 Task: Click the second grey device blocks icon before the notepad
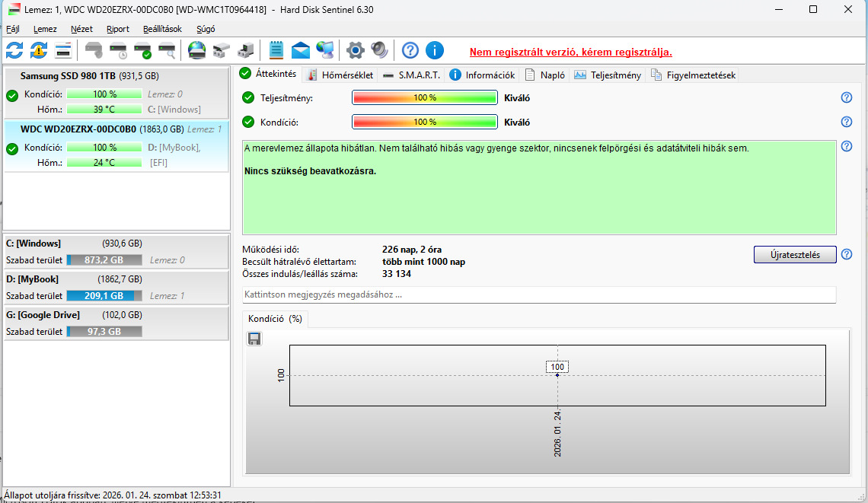(x=245, y=50)
